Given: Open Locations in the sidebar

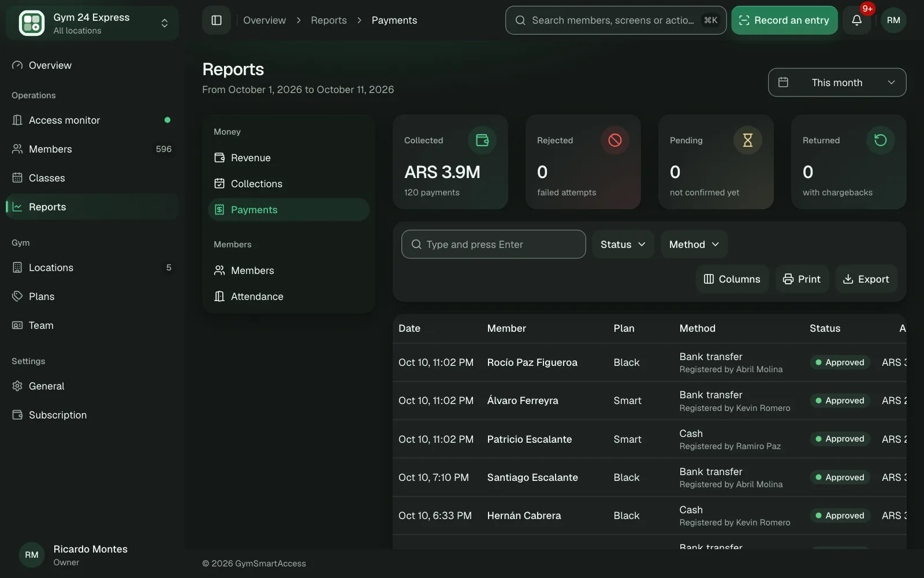Looking at the screenshot, I should tap(92, 268).
